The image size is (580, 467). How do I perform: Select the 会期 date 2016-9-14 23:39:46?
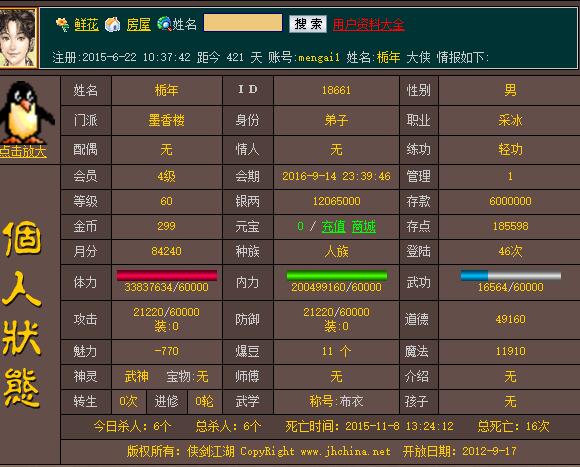click(336, 176)
